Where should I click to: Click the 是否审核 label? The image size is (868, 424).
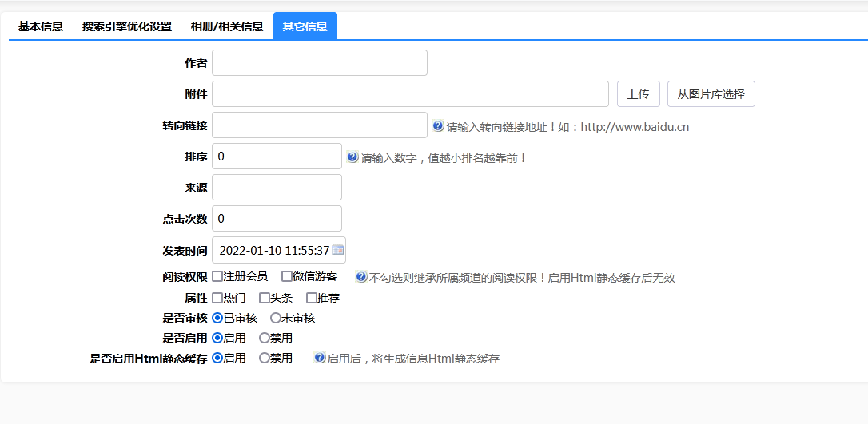point(185,318)
